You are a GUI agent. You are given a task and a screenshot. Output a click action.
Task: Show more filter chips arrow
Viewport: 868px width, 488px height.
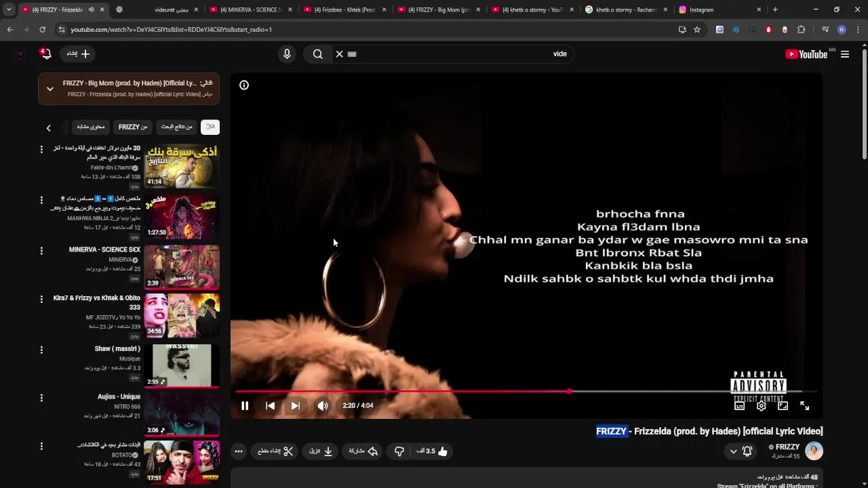(x=48, y=127)
